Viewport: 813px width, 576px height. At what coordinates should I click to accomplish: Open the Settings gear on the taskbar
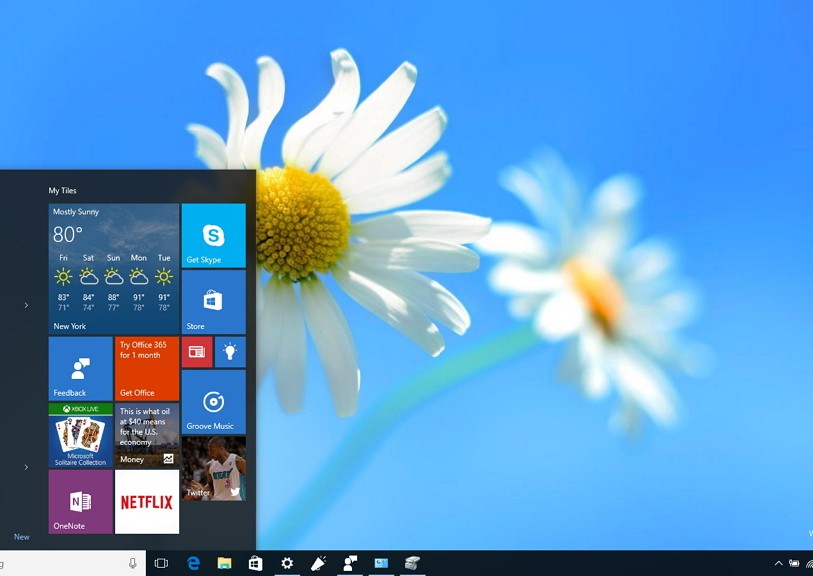click(287, 563)
